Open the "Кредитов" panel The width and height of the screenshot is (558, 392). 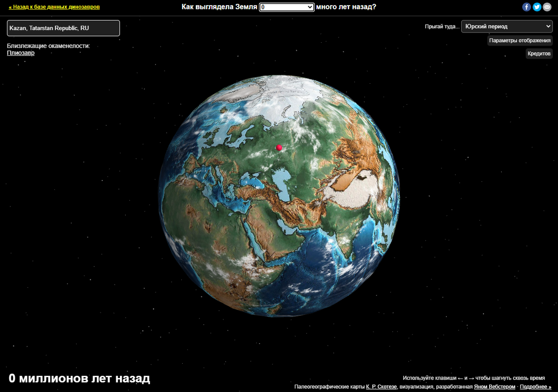coord(539,53)
